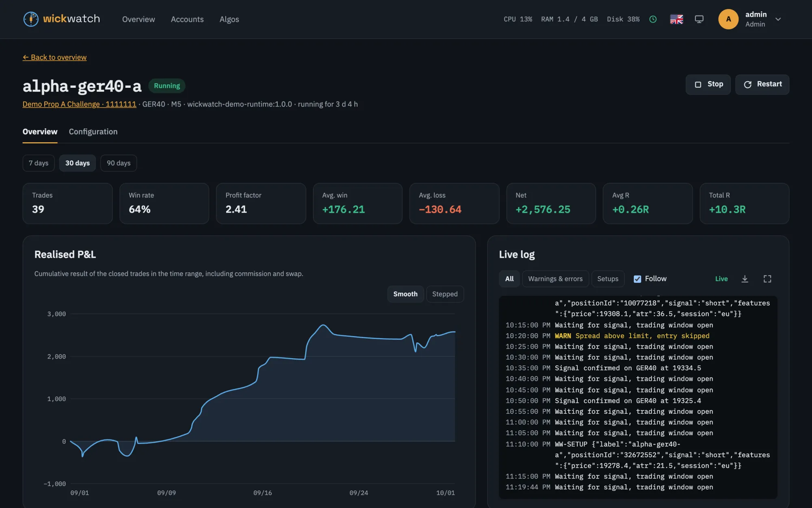Click the green clock status icon
The width and height of the screenshot is (812, 508).
click(x=653, y=19)
